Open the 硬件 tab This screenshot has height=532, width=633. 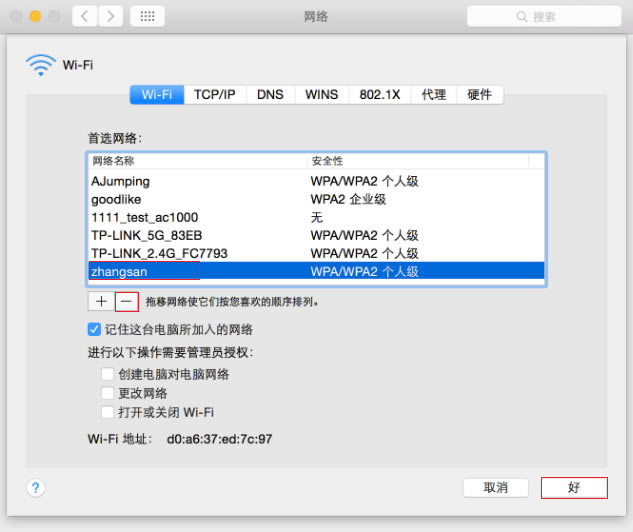pyautogui.click(x=480, y=94)
